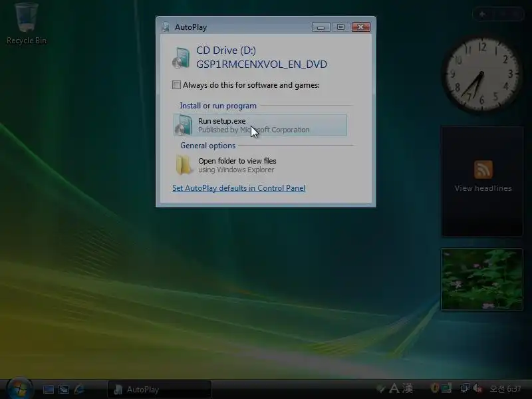Viewport: 532px width, 399px height.
Task: Launch Internet Explorer from quick launch
Action: coord(79,389)
